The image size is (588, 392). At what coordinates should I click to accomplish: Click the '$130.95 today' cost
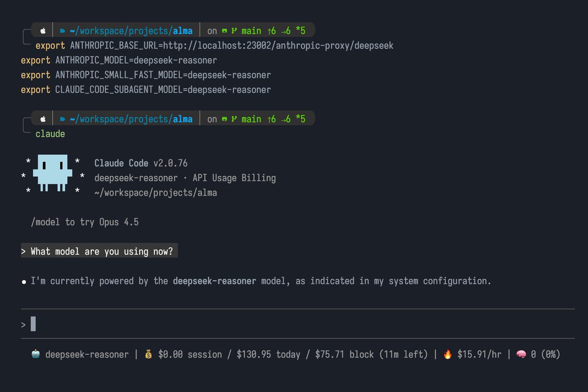pos(269,354)
